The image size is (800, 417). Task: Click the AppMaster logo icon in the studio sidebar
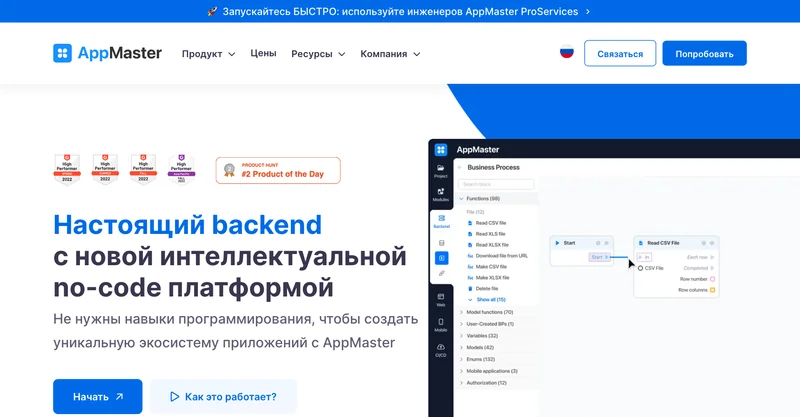point(441,150)
